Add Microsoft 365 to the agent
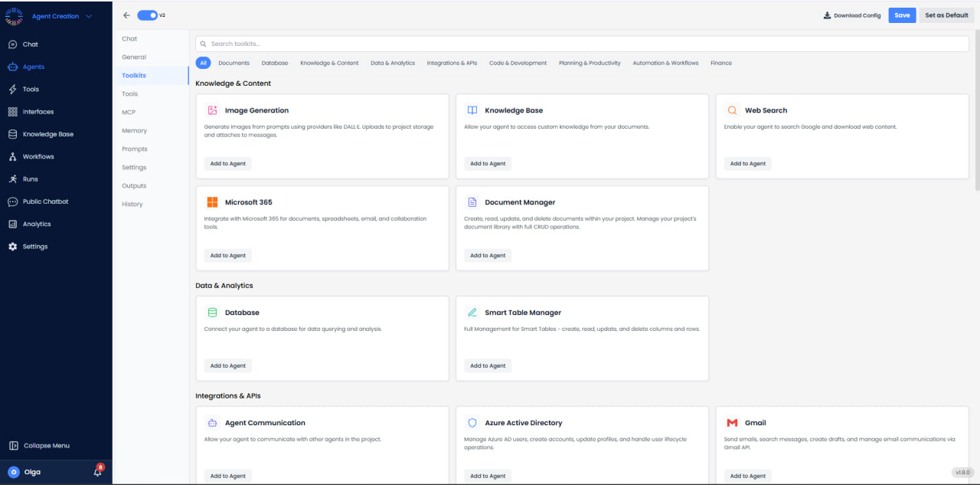 pyautogui.click(x=228, y=255)
